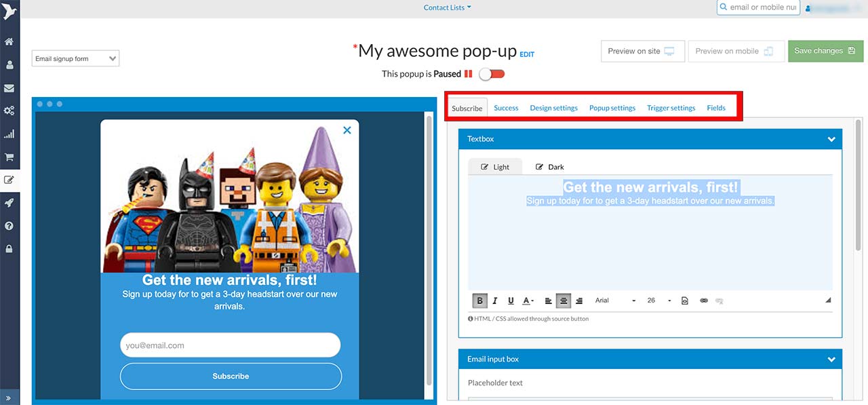Screen dimensions: 868x405
Task: Click the 'My awesome pop-up' title
Action: point(437,50)
